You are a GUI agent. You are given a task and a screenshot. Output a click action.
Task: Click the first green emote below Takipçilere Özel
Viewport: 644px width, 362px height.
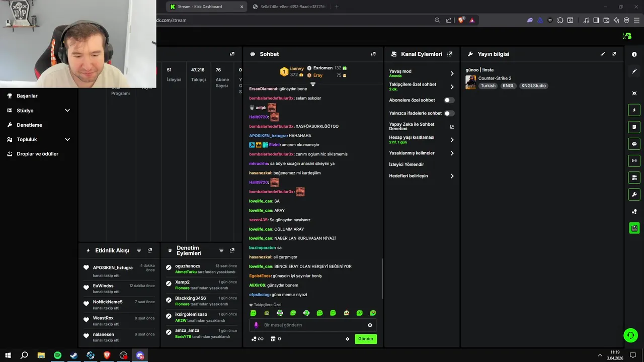pos(253,313)
